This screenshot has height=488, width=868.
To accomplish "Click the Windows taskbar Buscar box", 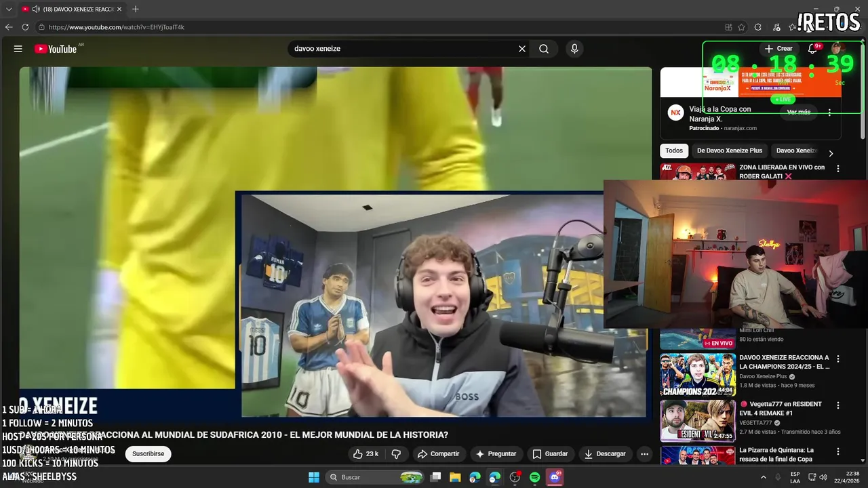I will (375, 477).
